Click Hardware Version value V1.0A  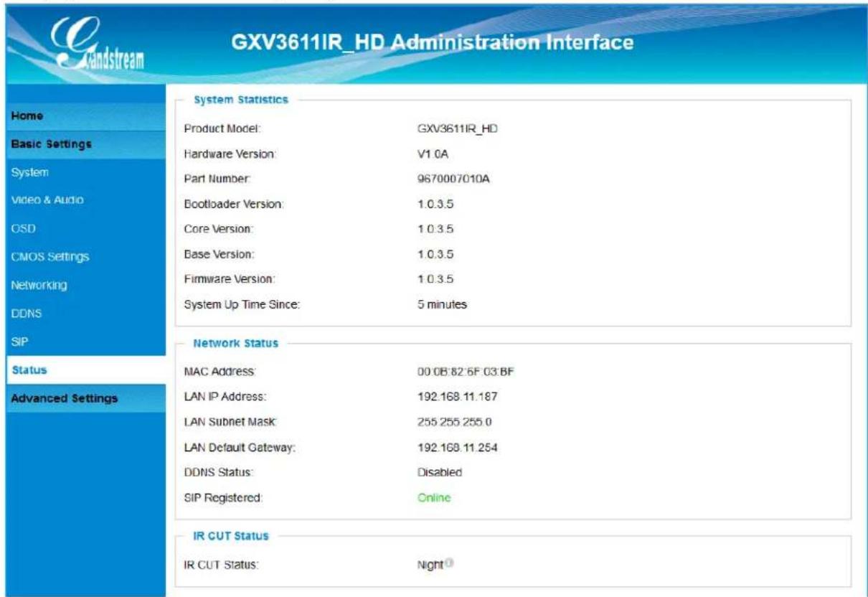433,154
